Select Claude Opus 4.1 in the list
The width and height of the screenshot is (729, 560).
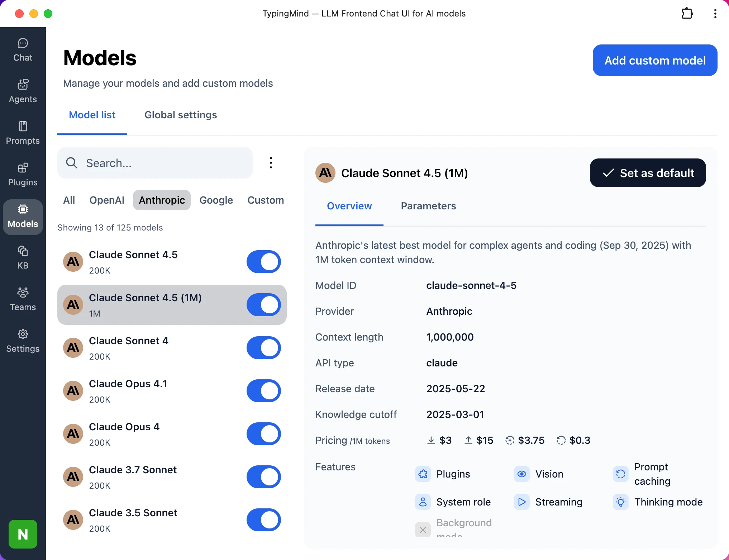172,391
